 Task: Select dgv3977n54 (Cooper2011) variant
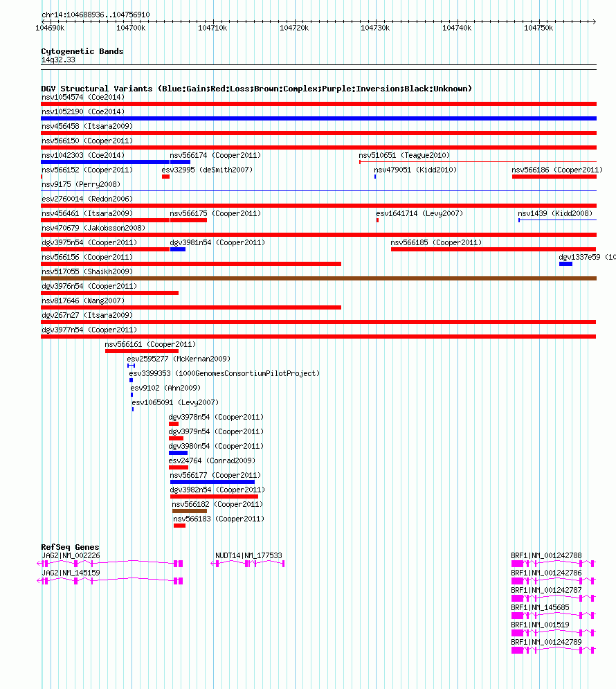point(89,329)
